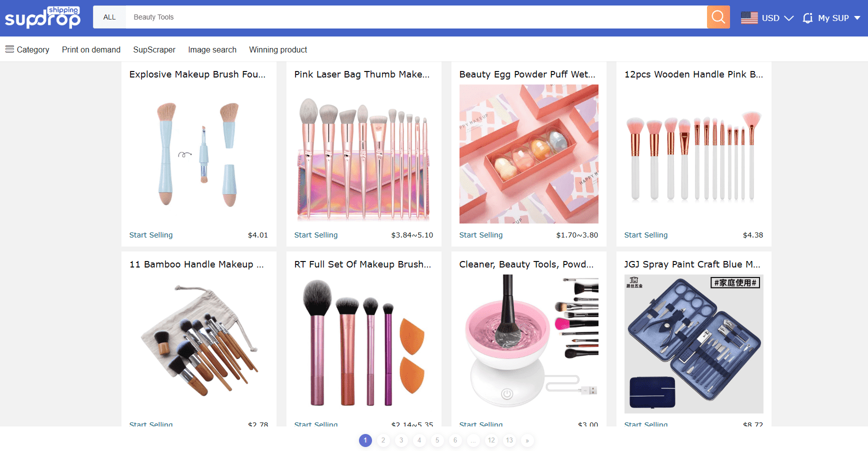Focus the Beauty Tools search field
Image resolution: width=868 pixels, height=451 pixels.
pyautogui.click(x=416, y=17)
